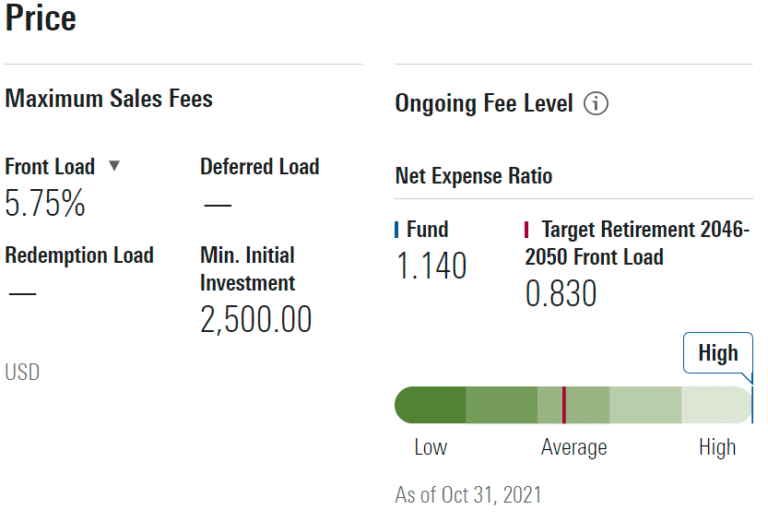This screenshot has width=768, height=522.
Task: Click the fund expense ratio 1.140 value
Action: pyautogui.click(x=431, y=267)
